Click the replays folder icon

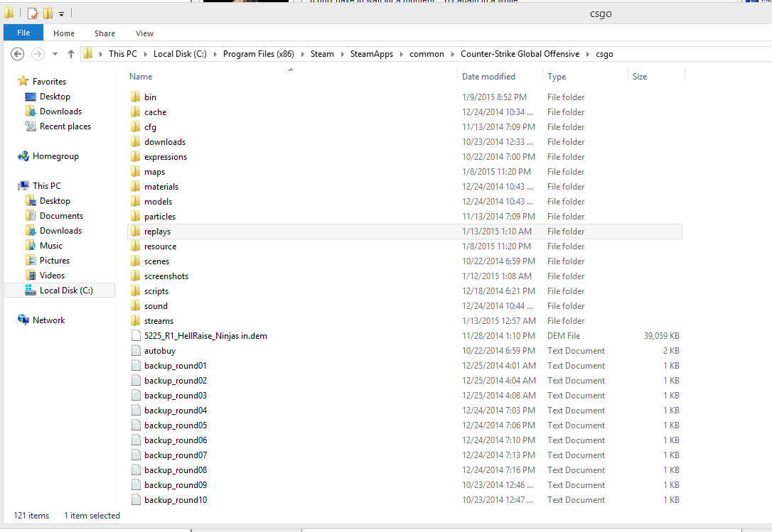click(x=135, y=232)
